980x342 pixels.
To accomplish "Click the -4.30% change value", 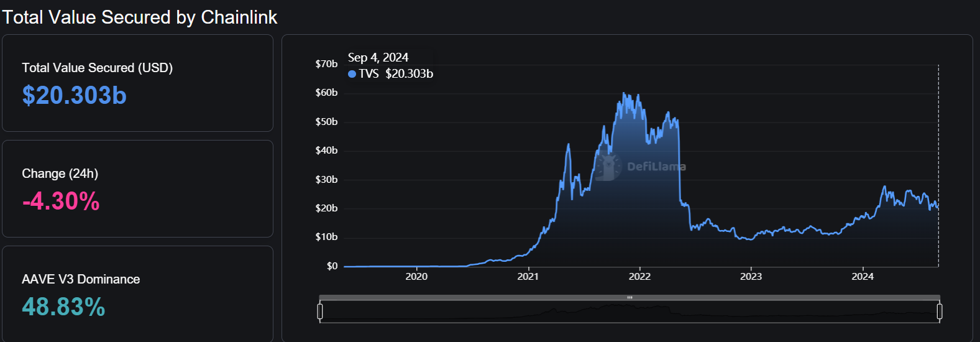I will (61, 201).
